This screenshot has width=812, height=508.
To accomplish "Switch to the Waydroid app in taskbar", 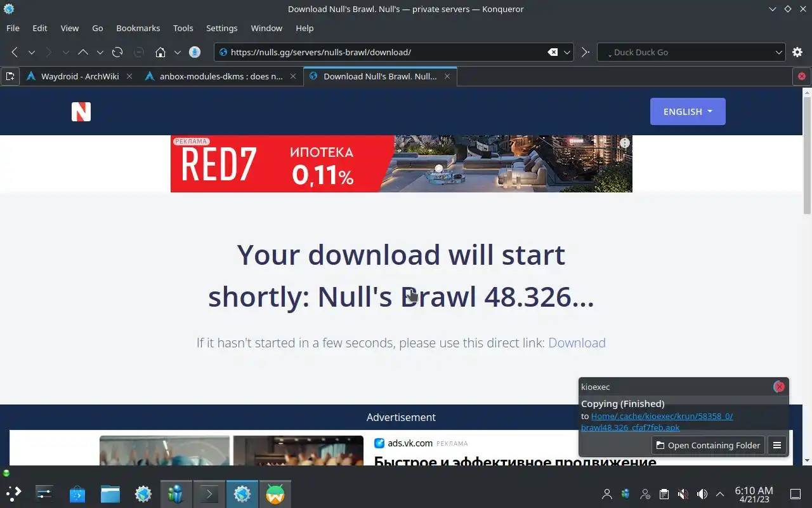I will click(275, 494).
